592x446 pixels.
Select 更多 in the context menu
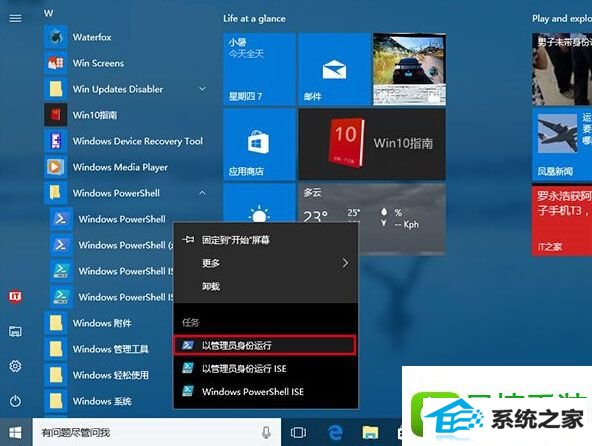click(266, 263)
